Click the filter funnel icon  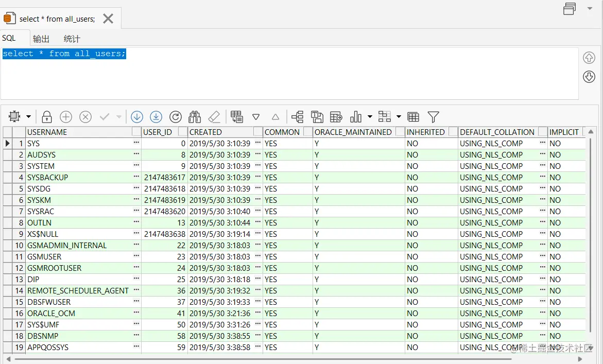434,117
